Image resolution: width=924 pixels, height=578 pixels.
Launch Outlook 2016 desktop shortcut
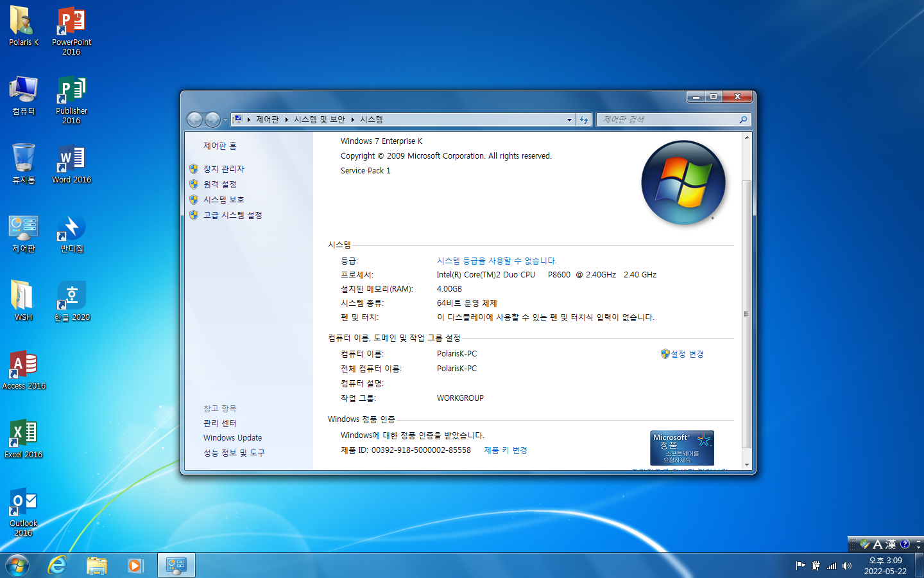(23, 512)
